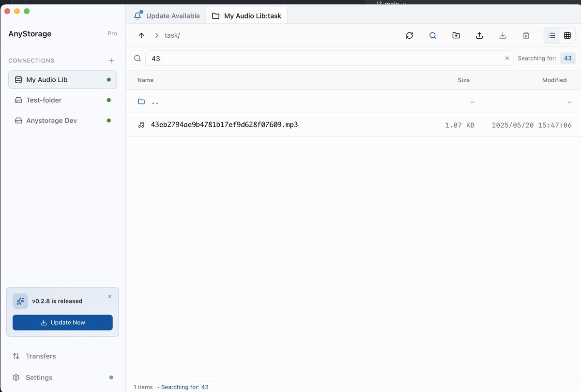Click the folder icon on My Audio Lib:task tab
The width and height of the screenshot is (581, 392).
215,16
